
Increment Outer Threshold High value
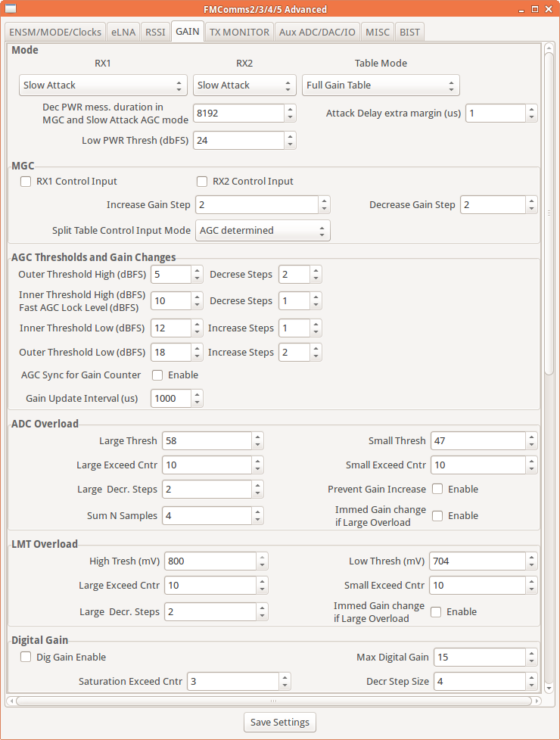pos(198,270)
